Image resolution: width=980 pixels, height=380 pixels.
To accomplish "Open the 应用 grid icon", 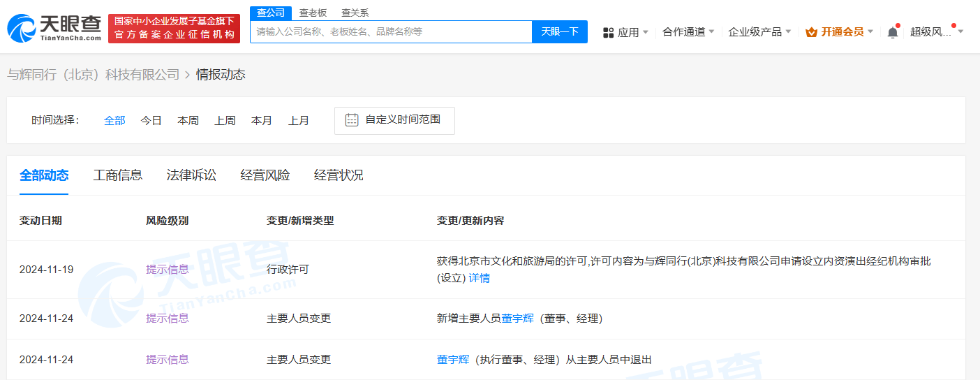I will (x=608, y=32).
